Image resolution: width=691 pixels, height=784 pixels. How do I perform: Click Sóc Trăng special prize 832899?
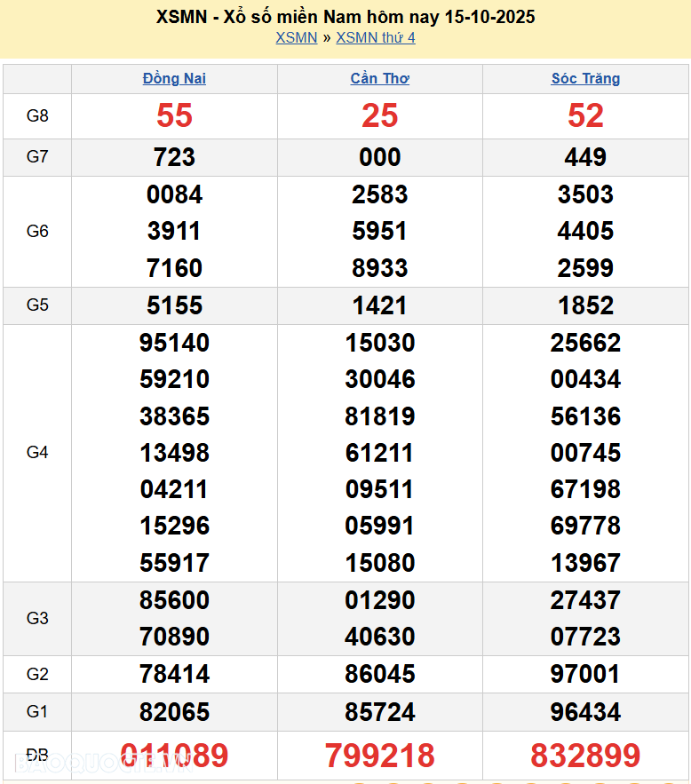tap(585, 756)
